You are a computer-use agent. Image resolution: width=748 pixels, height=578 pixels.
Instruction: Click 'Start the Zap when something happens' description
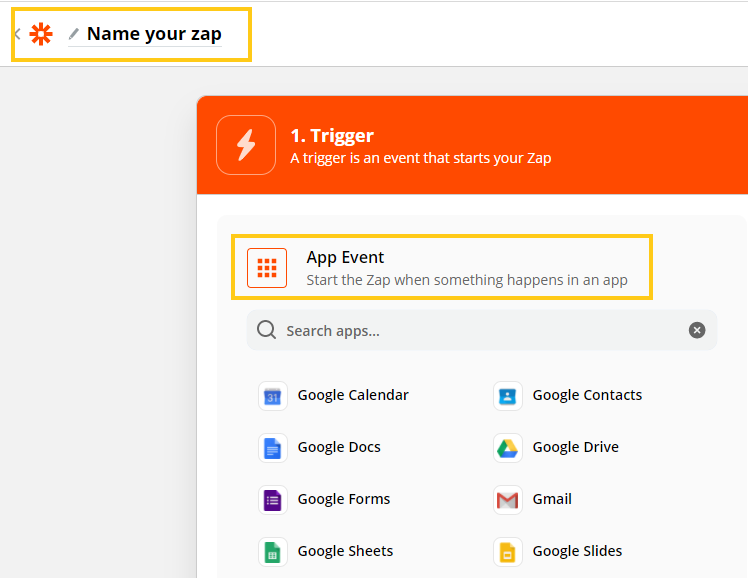[467, 280]
